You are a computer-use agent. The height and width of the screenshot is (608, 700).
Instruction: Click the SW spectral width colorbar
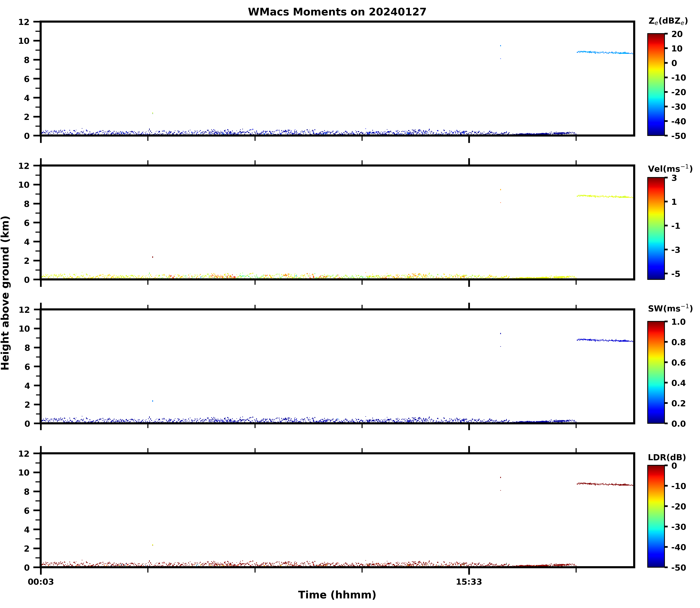point(656,372)
